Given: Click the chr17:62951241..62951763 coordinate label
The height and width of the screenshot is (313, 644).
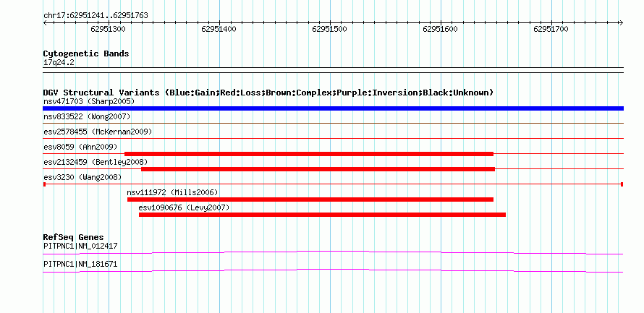Looking at the screenshot, I should pos(96,16).
